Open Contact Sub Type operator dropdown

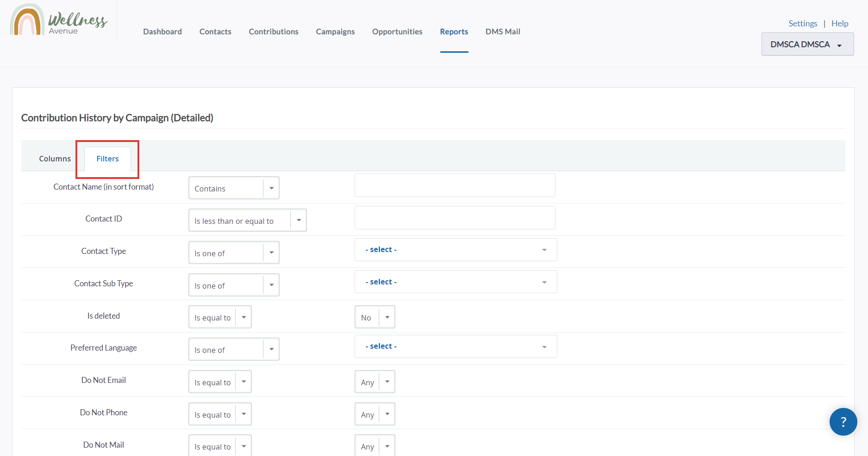[x=234, y=285]
